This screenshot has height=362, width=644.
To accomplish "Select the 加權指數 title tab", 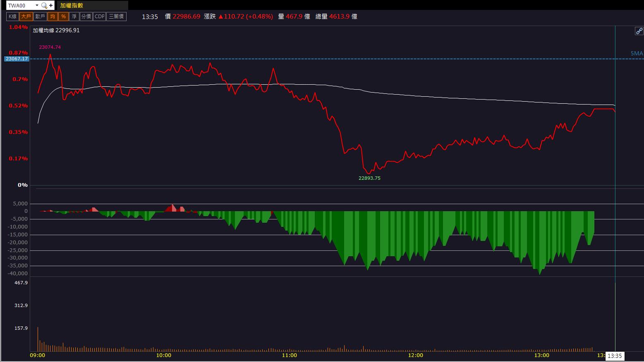I will coord(72,5).
